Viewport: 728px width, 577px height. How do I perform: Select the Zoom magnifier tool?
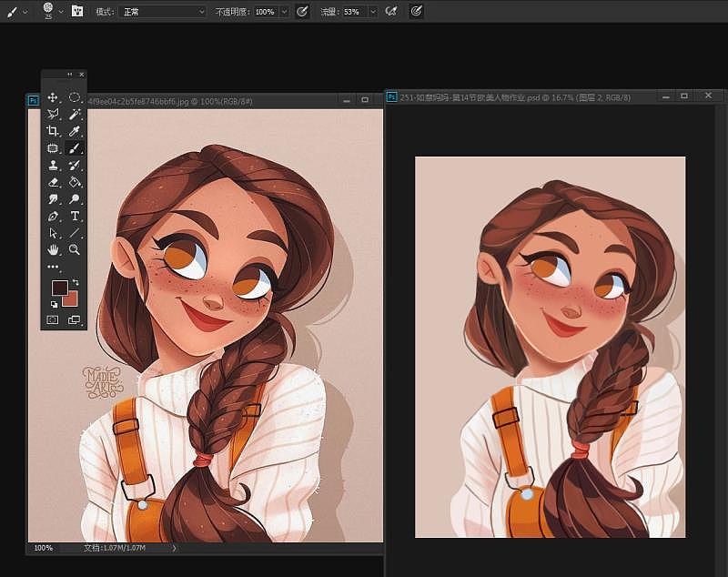[x=75, y=249]
